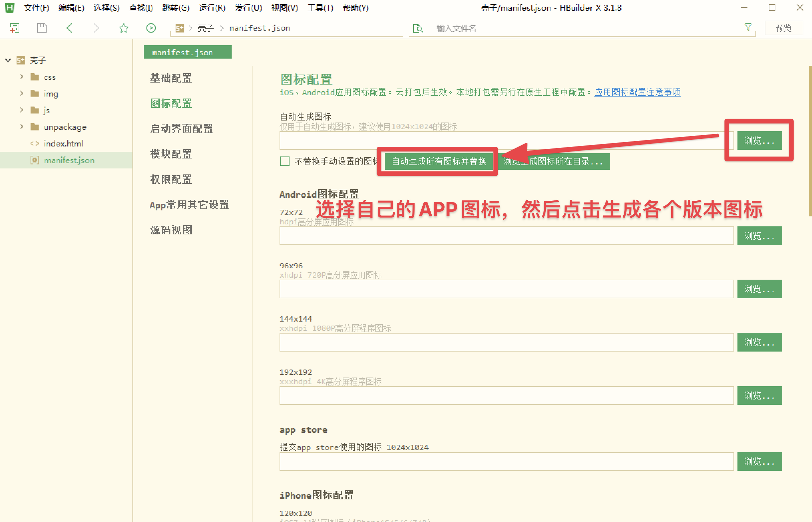Click the filter funnel icon

748,27
